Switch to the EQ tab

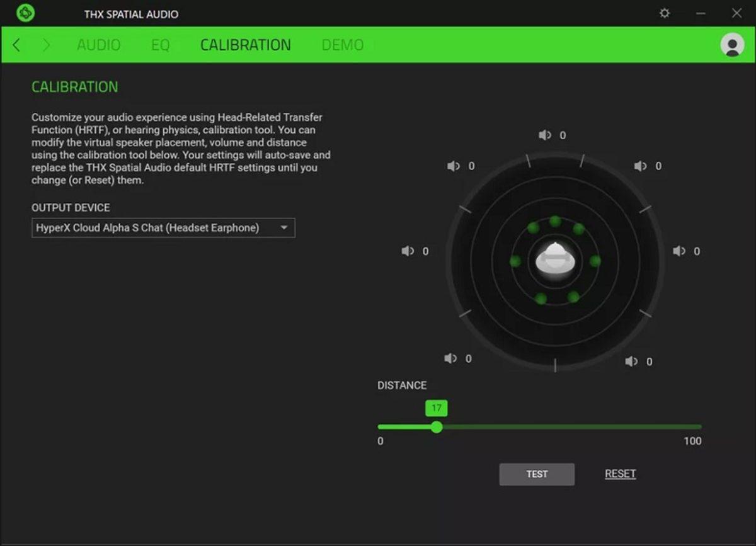click(x=161, y=45)
